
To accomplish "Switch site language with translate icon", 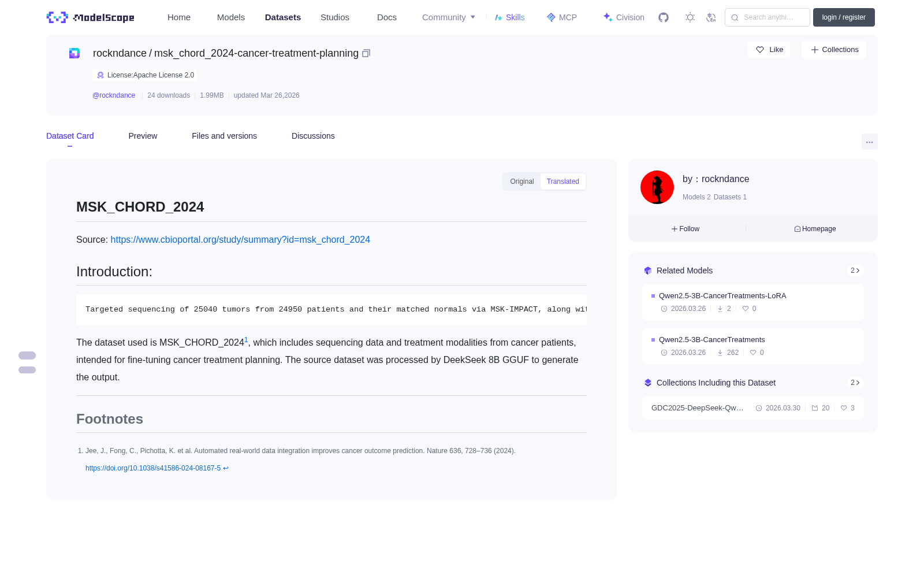I will coord(711,17).
